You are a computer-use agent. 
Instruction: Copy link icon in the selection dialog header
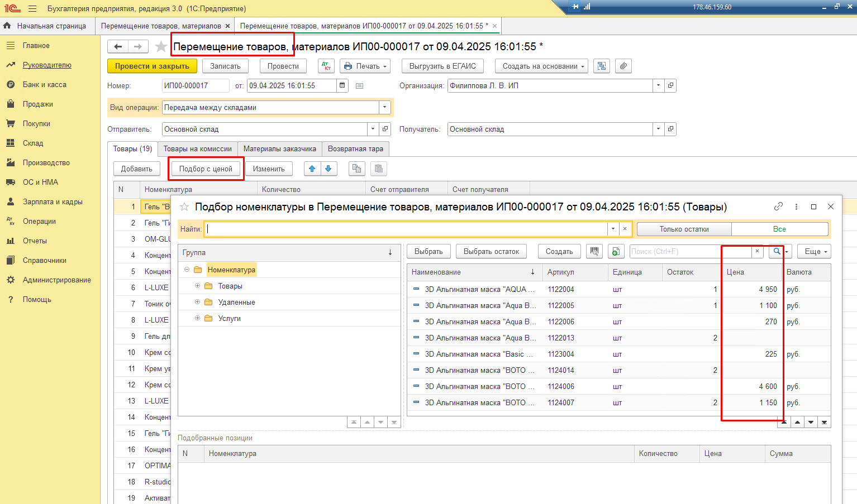coord(778,207)
